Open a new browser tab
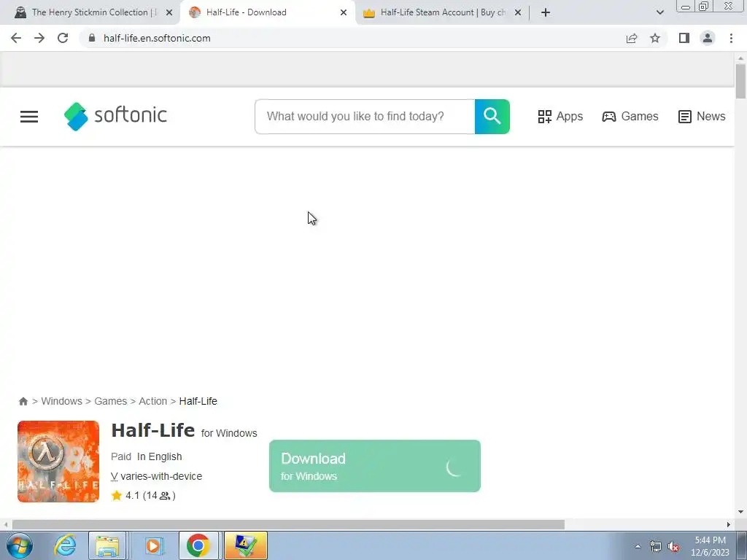Screen dimensions: 747x560 (x=546, y=12)
